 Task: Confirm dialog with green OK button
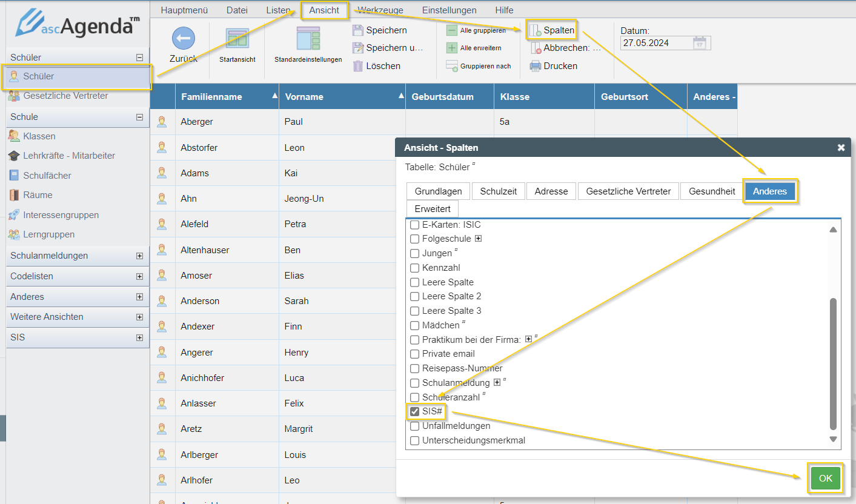(826, 479)
